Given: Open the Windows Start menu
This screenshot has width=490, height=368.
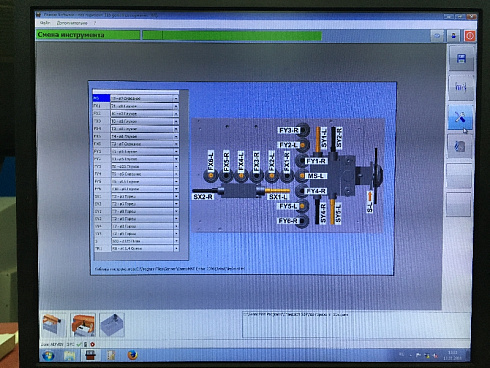Looking at the screenshot, I should [48, 356].
